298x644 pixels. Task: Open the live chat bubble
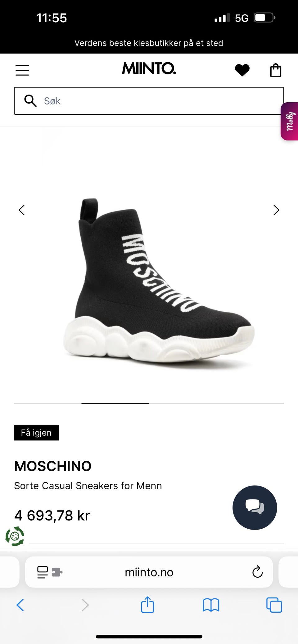[x=255, y=508]
